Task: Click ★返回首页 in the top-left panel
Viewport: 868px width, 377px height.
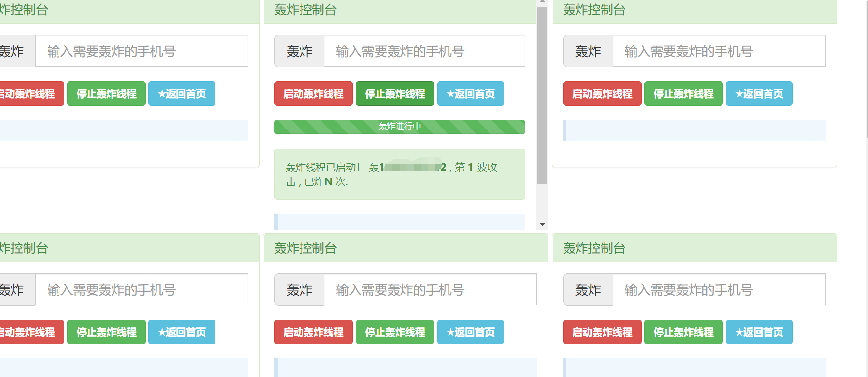Action: 182,94
